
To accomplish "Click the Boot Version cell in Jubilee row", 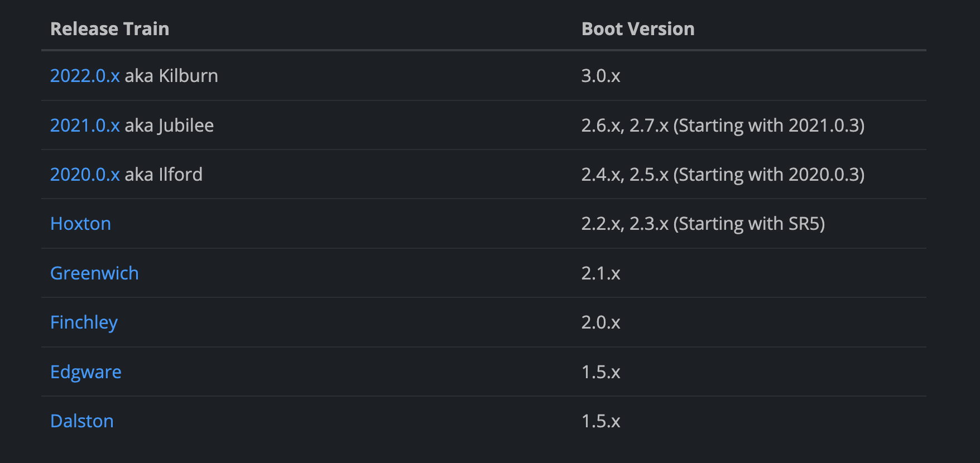I will coord(722,126).
